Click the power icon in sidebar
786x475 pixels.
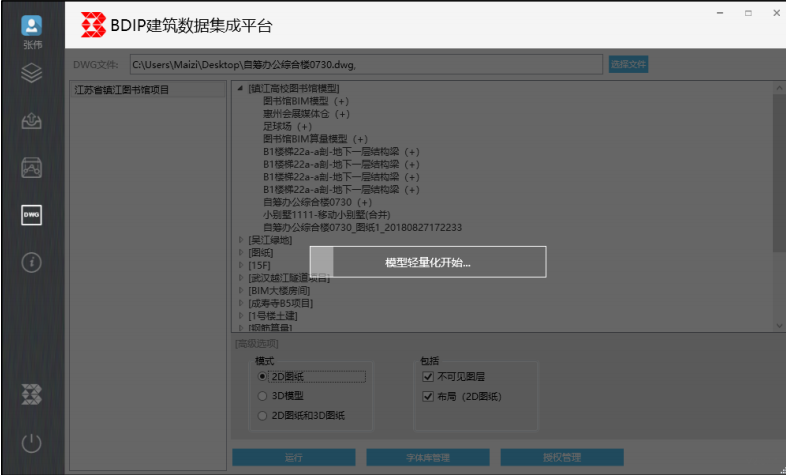coord(32,443)
